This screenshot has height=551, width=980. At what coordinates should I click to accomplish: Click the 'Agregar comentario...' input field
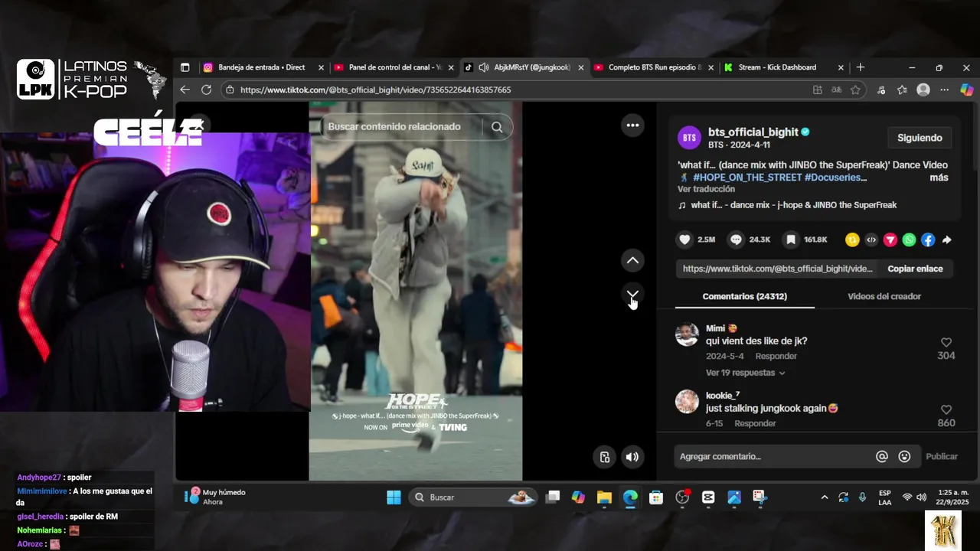coord(773,456)
